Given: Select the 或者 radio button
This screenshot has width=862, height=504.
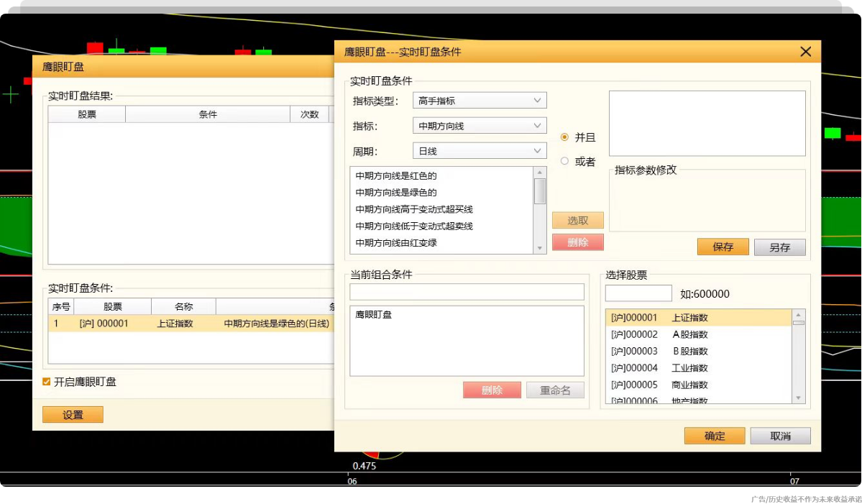Looking at the screenshot, I should (x=564, y=162).
